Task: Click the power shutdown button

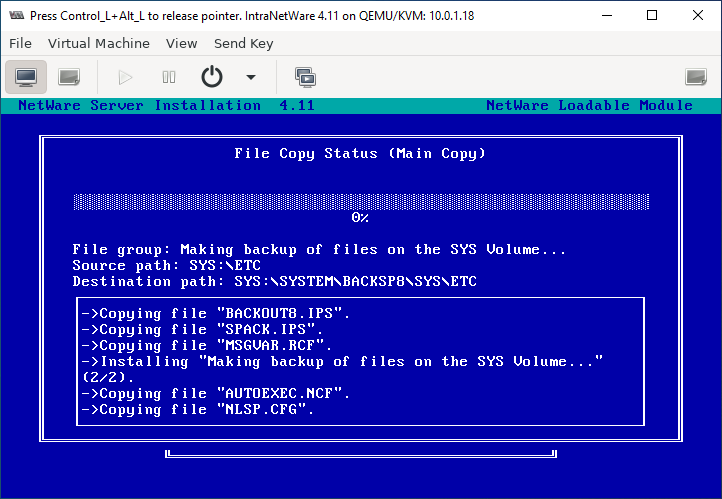Action: (x=212, y=77)
